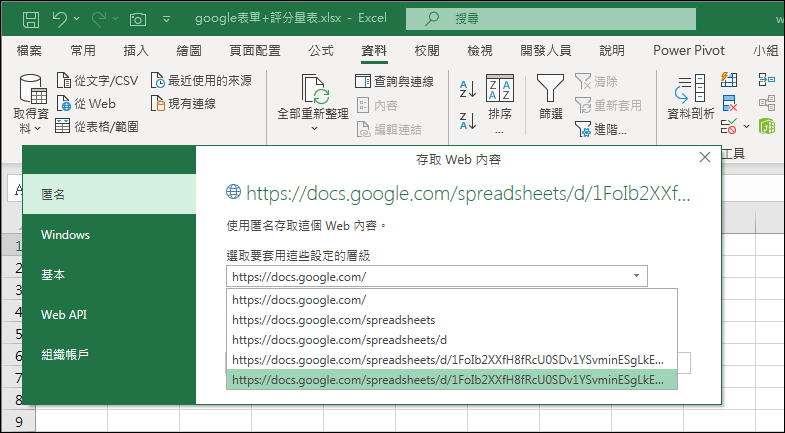Open the 檔案 tab
The height and width of the screenshot is (433, 785).
point(29,51)
